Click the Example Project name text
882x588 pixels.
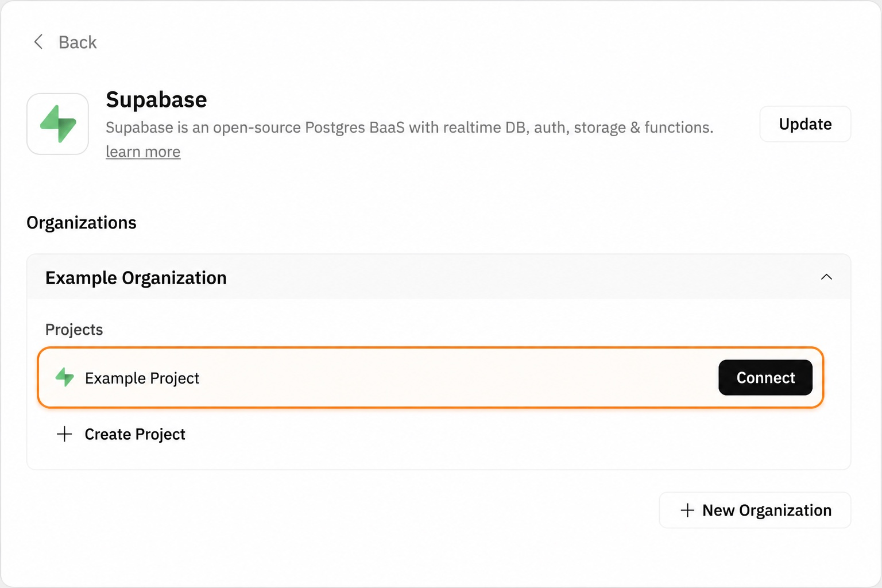142,378
